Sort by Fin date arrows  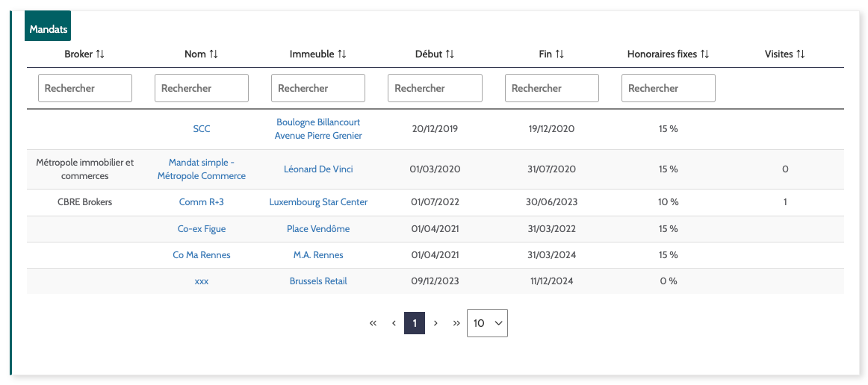coord(559,54)
